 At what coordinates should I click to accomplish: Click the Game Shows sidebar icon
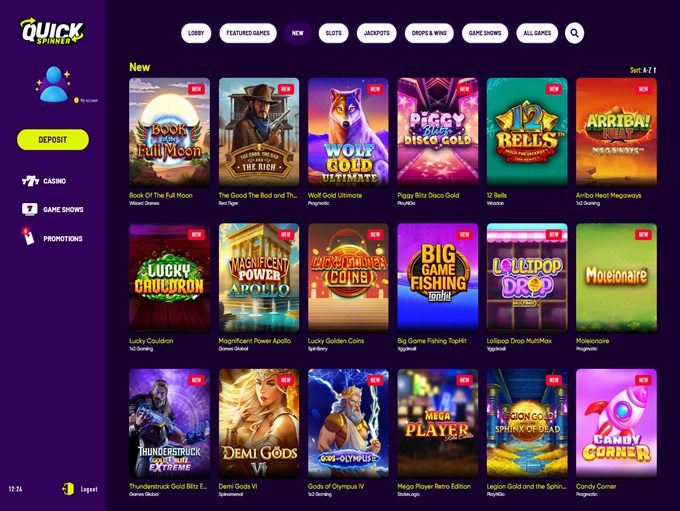(x=29, y=209)
